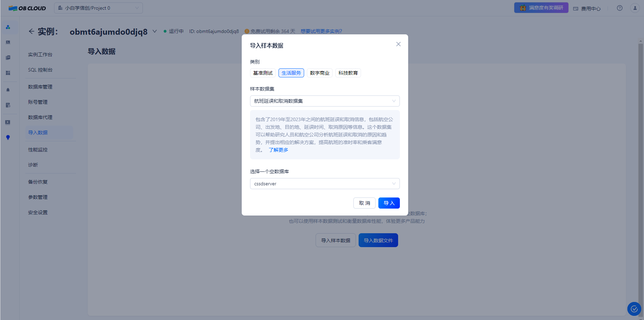
Task: Click the 导入 confirm button
Action: pos(389,203)
